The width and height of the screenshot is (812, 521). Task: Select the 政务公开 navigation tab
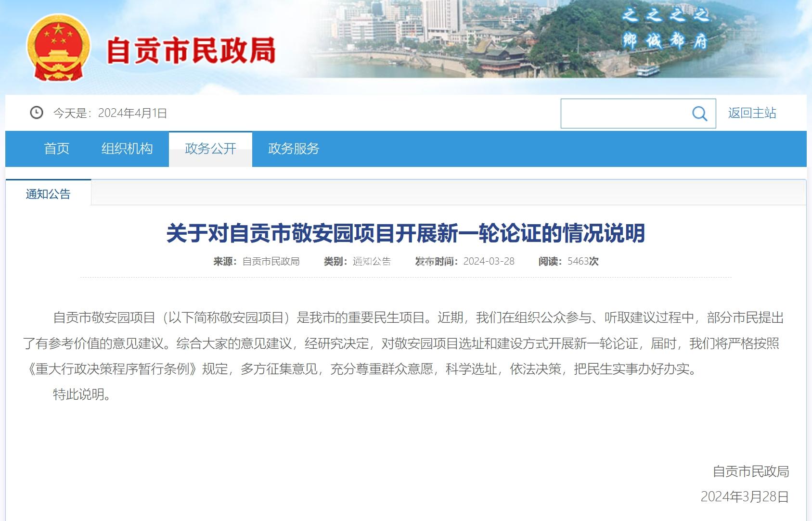tap(210, 149)
